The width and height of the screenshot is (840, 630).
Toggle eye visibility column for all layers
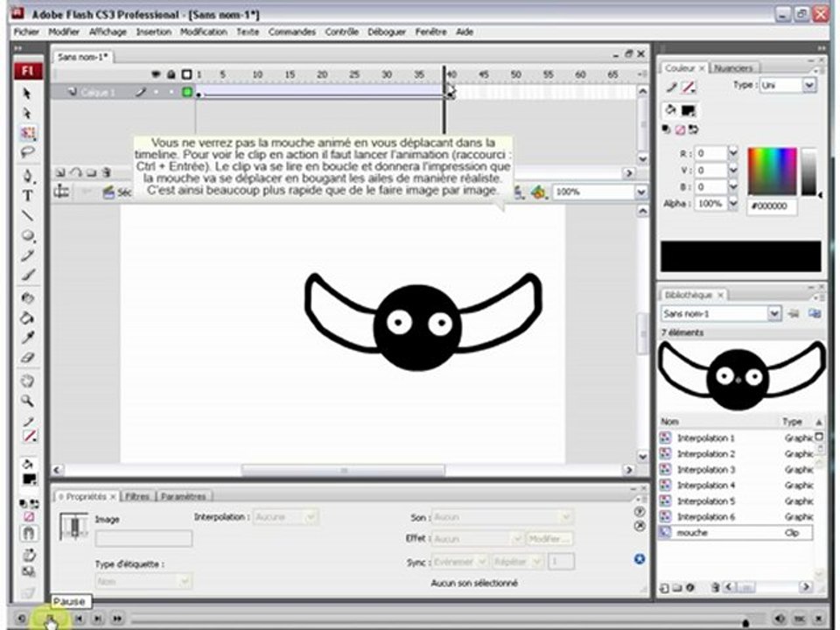[x=156, y=74]
